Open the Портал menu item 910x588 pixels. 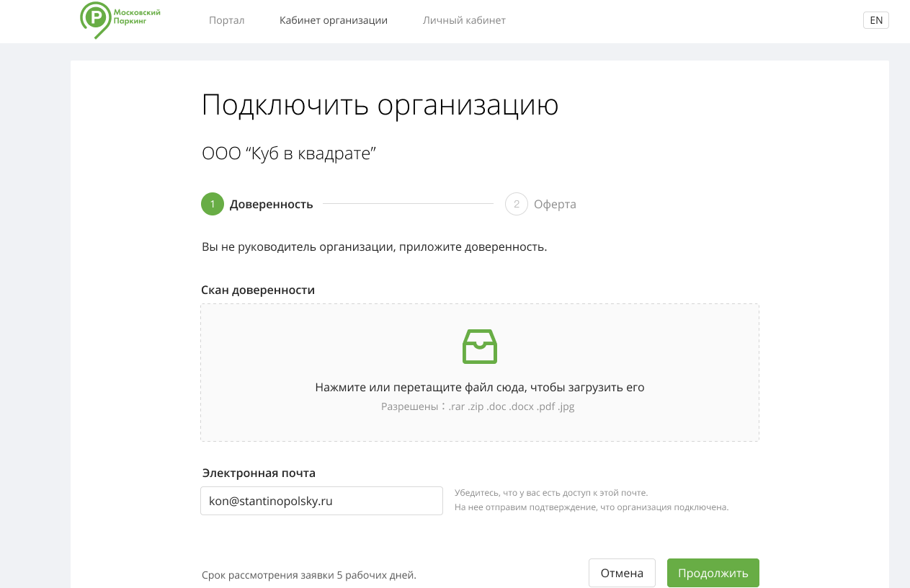[226, 20]
